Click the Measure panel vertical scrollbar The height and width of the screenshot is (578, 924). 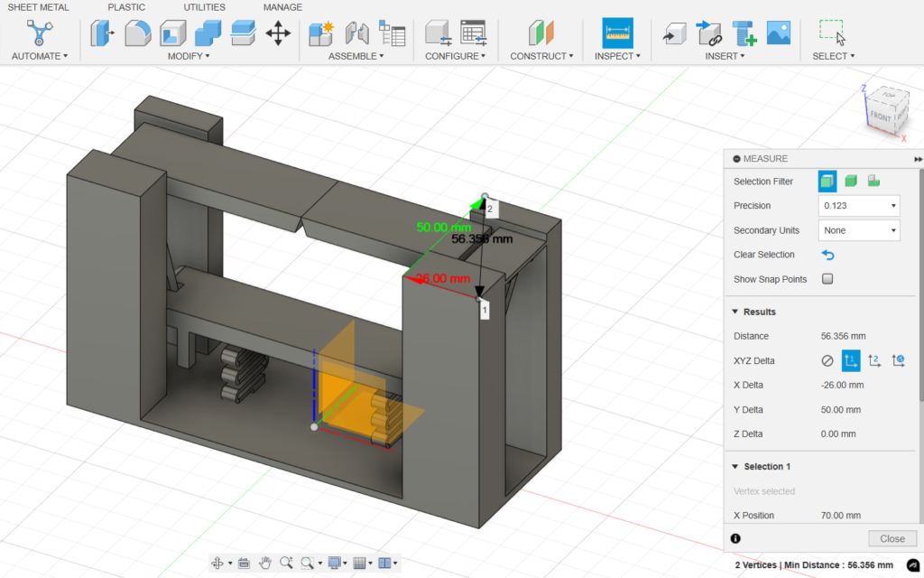point(921,285)
